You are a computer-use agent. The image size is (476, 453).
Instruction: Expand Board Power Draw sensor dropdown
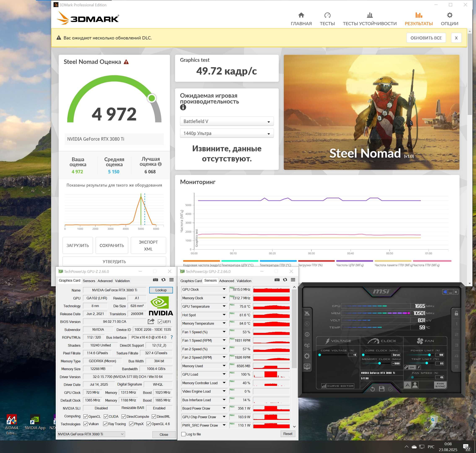click(224, 408)
